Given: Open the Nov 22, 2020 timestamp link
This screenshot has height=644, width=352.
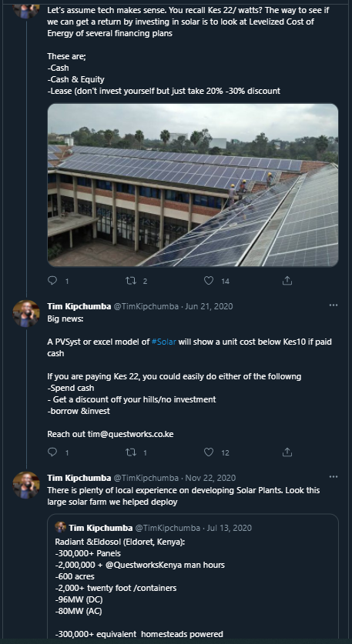Looking at the screenshot, I should click(210, 478).
